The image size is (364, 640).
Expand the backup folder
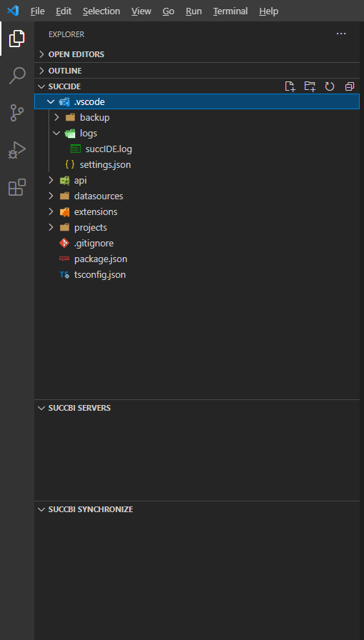pos(197,118)
